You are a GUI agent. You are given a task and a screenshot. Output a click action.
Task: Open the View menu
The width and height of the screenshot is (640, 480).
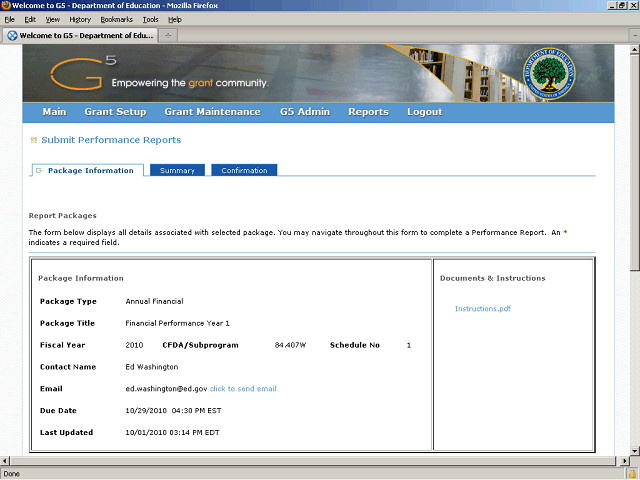point(53,20)
